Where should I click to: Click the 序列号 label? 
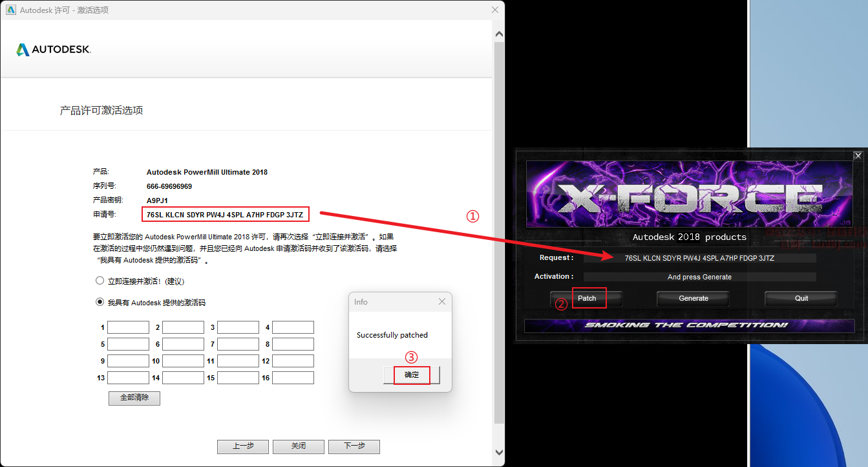click(105, 186)
